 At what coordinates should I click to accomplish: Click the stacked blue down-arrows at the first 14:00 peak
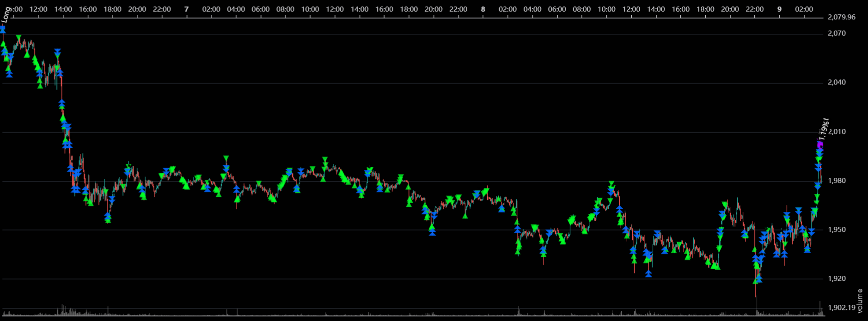tap(57, 53)
